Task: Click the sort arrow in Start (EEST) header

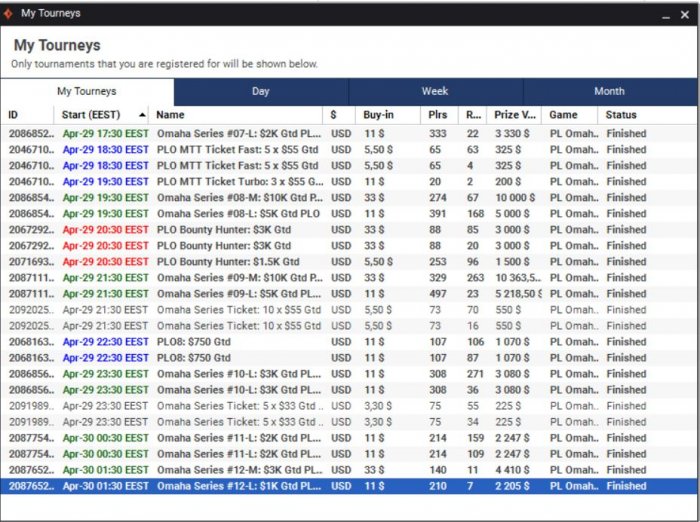Action: [x=143, y=115]
